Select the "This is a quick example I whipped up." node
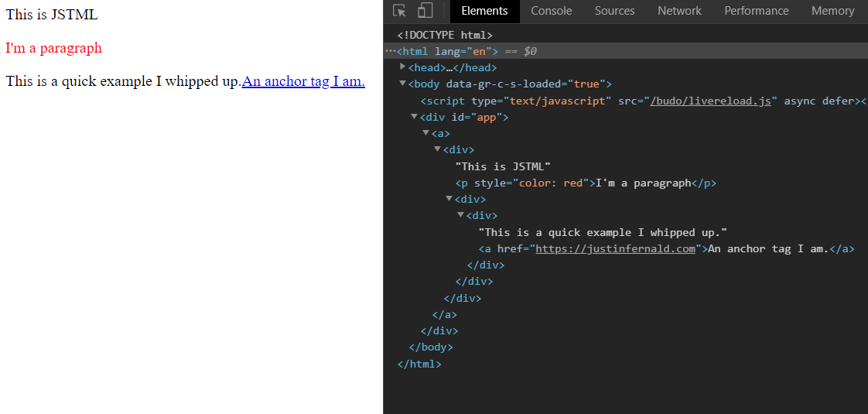 [x=603, y=232]
